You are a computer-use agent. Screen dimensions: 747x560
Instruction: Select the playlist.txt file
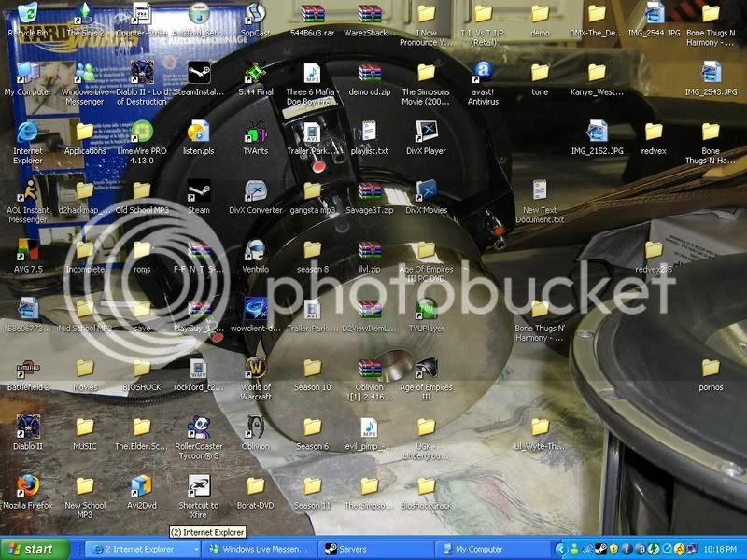[369, 132]
